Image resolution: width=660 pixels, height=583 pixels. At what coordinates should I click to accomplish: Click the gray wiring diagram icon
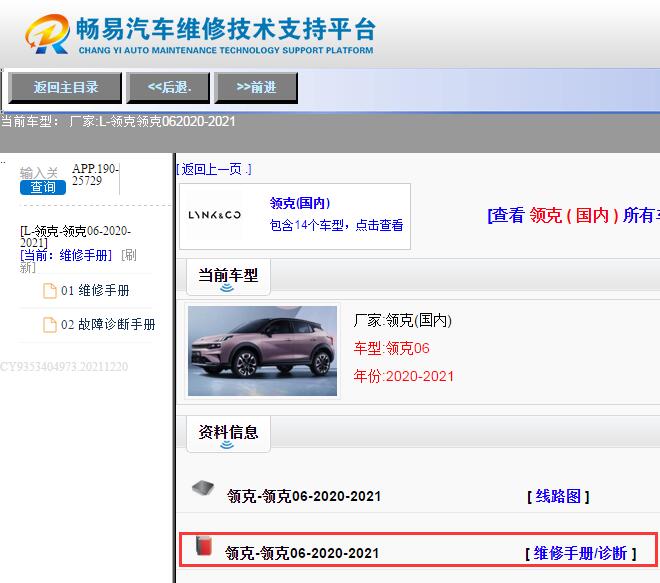(203, 489)
